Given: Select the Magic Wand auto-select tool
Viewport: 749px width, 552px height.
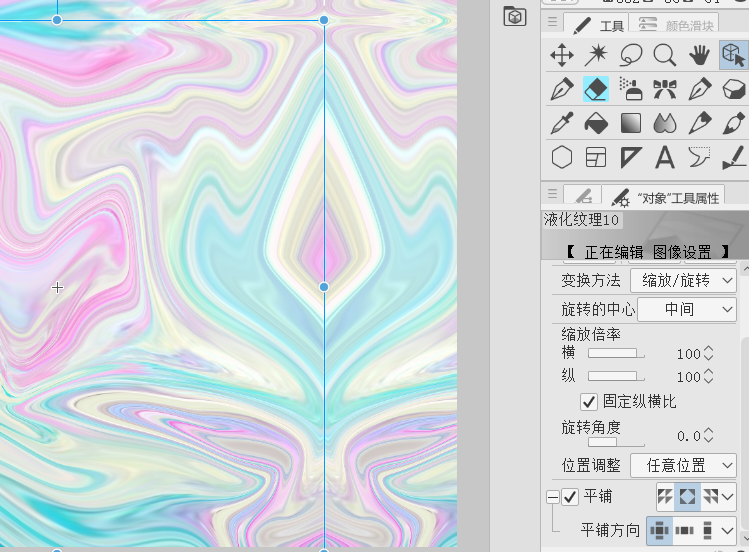Looking at the screenshot, I should 596,55.
